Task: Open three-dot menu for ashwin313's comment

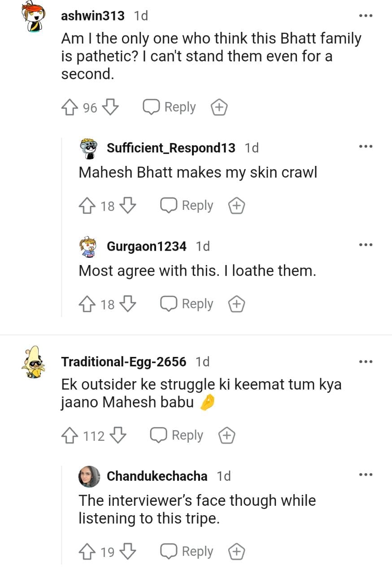Action: click(366, 16)
